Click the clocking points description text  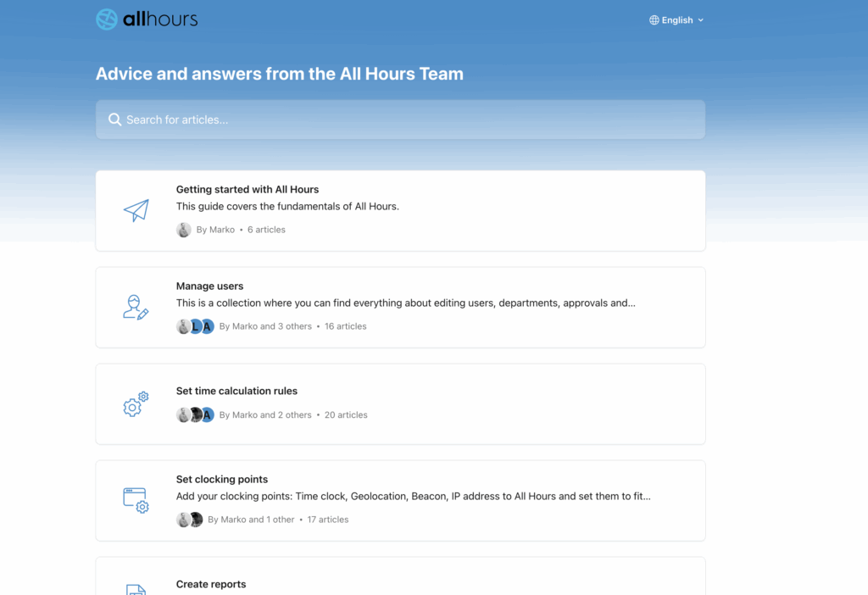414,497
